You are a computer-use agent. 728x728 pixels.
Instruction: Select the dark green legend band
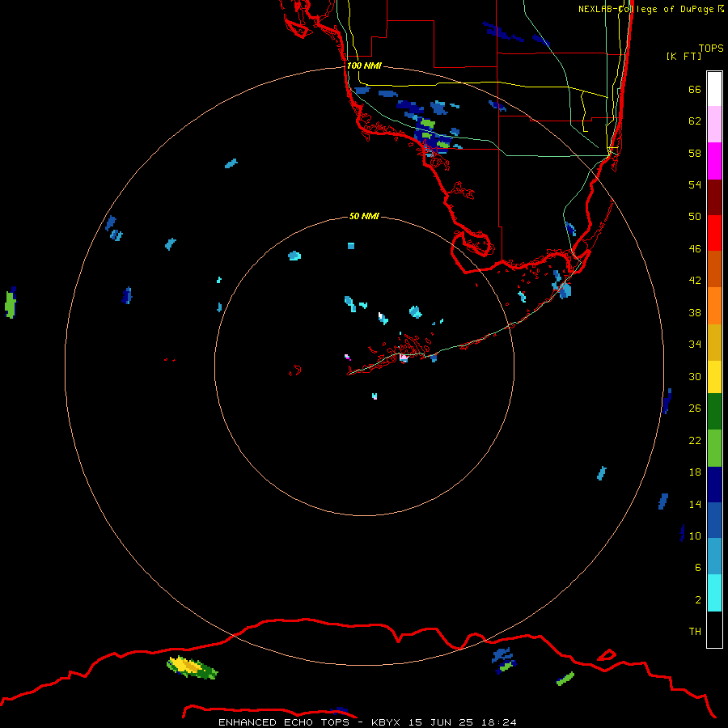click(x=714, y=412)
